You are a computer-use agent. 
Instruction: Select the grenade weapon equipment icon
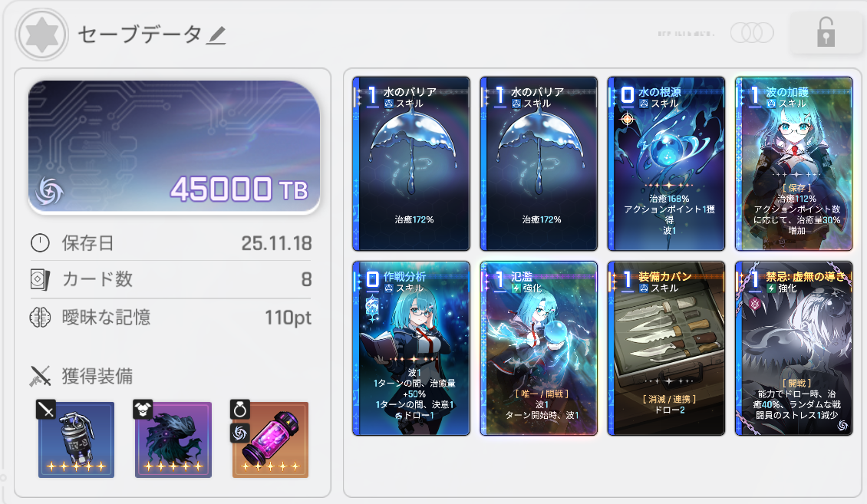click(x=76, y=440)
